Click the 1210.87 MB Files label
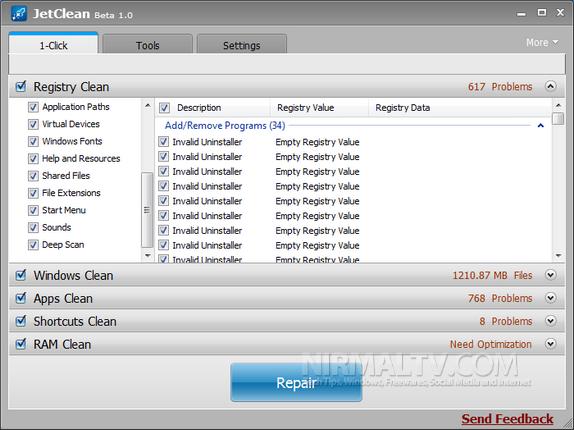 pyautogui.click(x=492, y=275)
